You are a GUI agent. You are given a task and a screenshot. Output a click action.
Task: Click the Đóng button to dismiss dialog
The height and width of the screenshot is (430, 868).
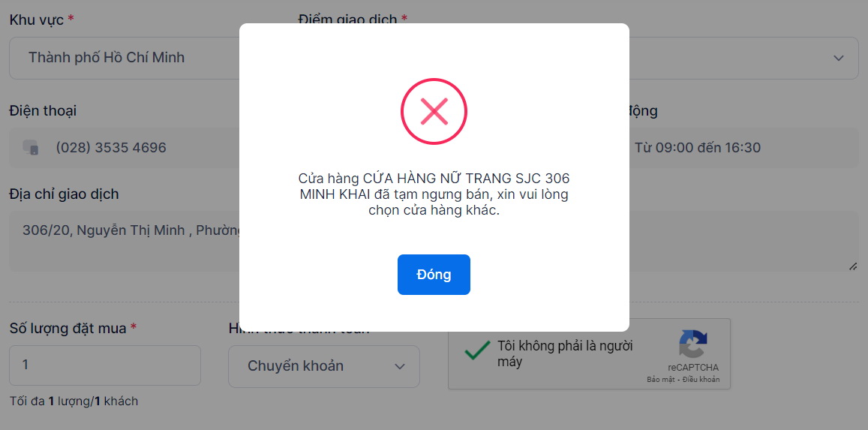(x=434, y=275)
